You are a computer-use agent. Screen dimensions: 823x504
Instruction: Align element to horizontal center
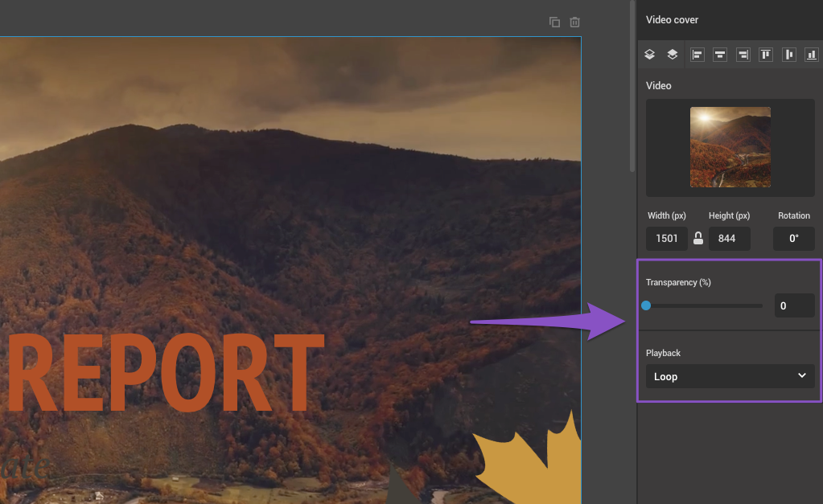coord(720,55)
